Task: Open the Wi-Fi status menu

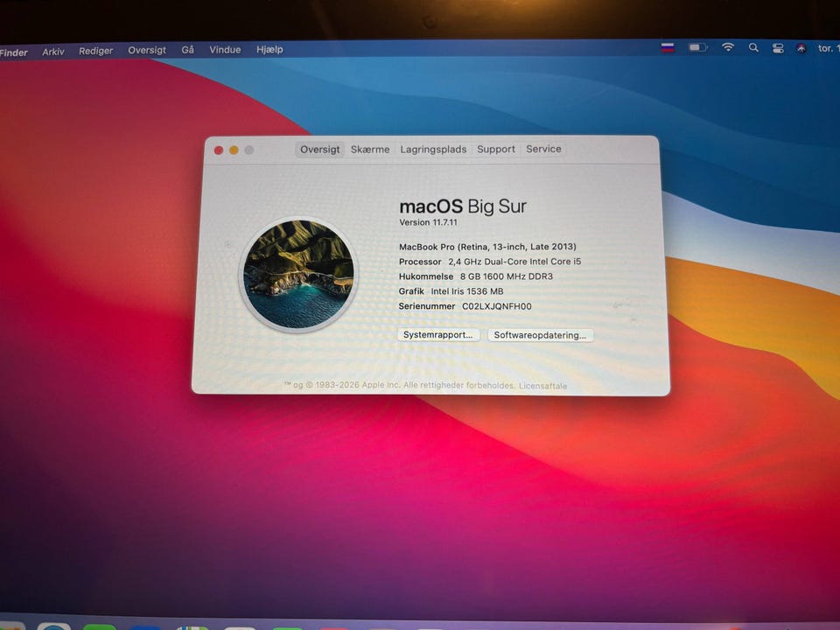Action: [727, 47]
